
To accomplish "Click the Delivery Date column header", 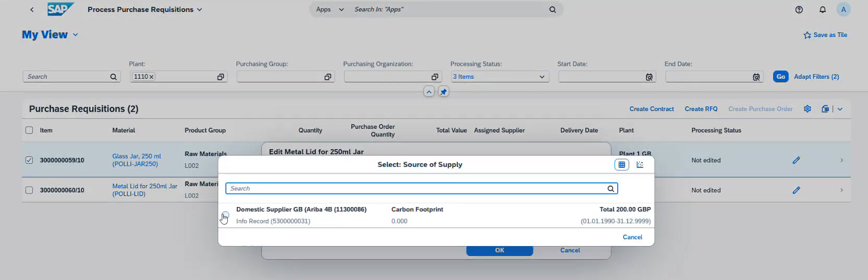I will [579, 130].
